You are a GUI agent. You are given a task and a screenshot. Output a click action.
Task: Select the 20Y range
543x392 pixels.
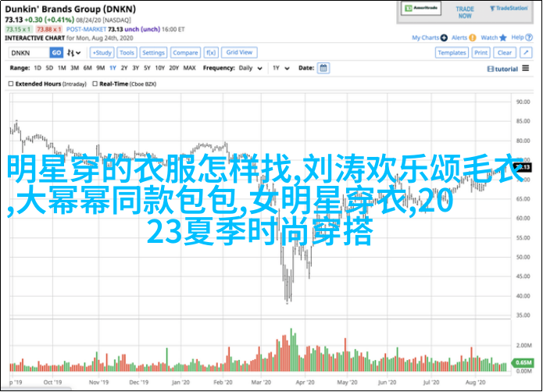(x=174, y=68)
